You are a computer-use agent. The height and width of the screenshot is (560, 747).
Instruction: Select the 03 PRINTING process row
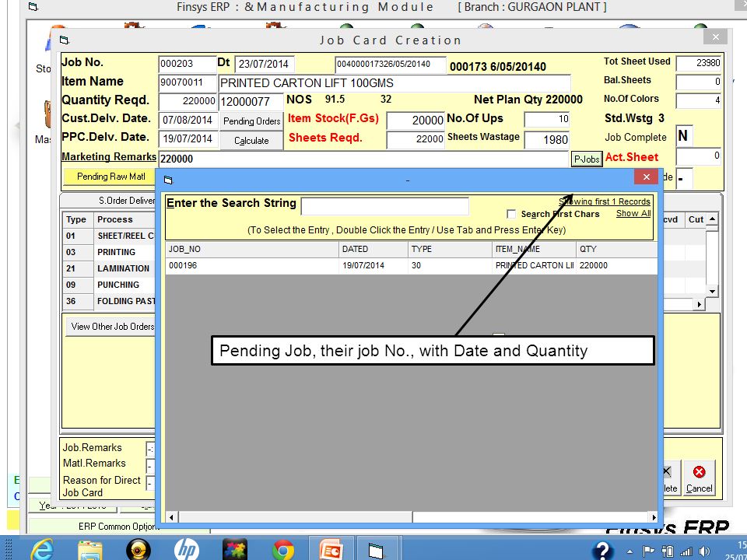coord(110,252)
